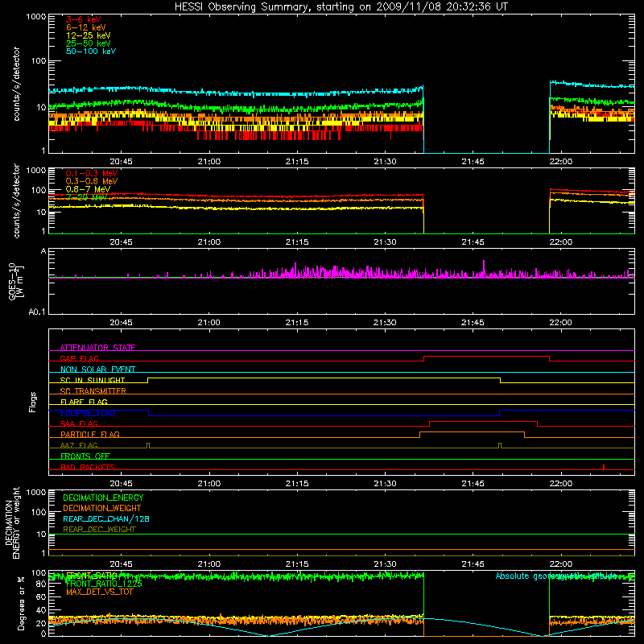Click the SC_IN_SUNLIGHT flag label

click(93, 380)
